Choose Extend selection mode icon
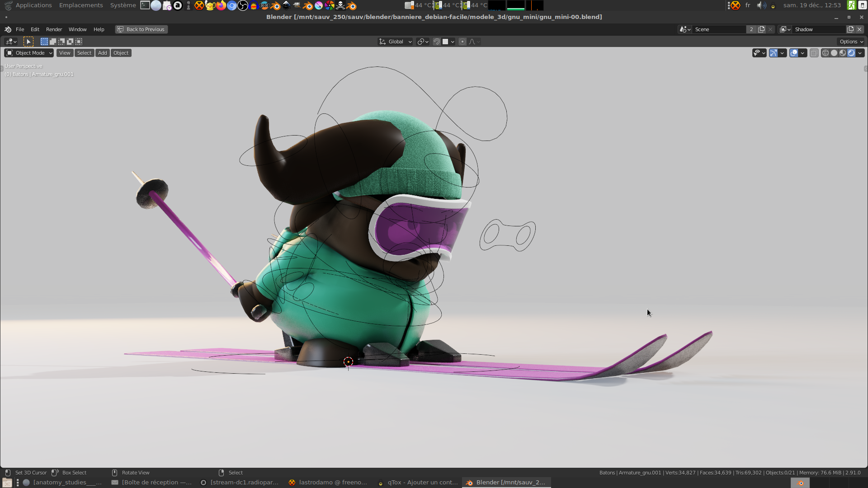The width and height of the screenshot is (868, 488). click(52, 42)
